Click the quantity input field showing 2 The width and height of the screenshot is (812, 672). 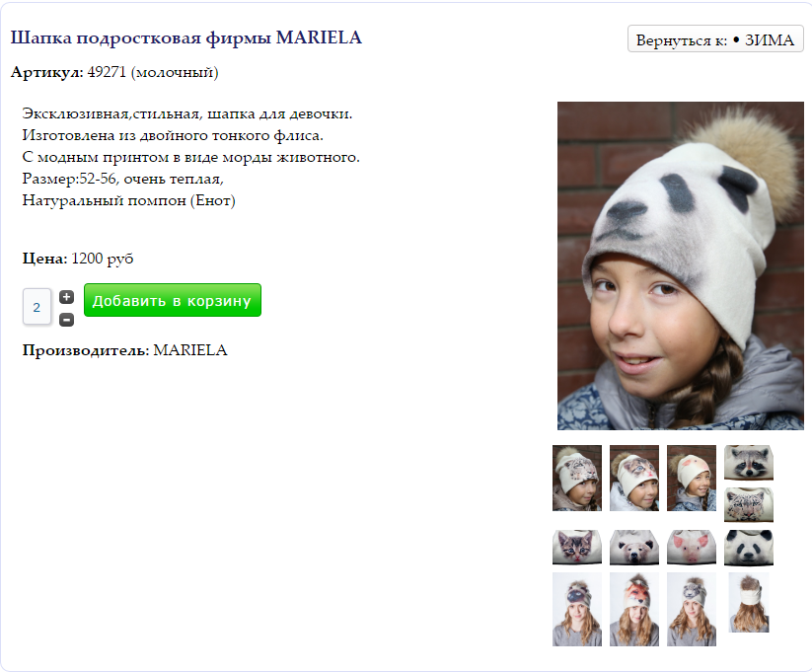point(37,307)
